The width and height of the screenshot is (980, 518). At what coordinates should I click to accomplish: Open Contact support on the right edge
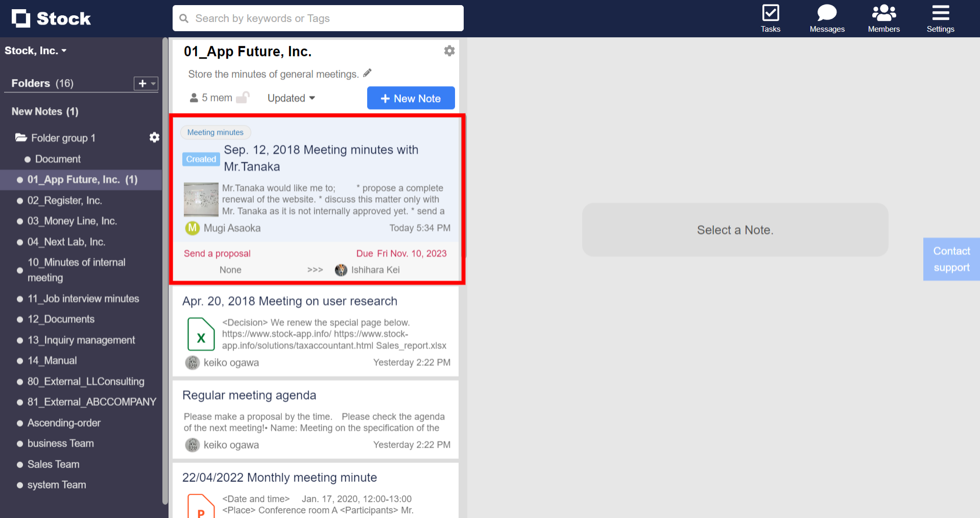951,259
